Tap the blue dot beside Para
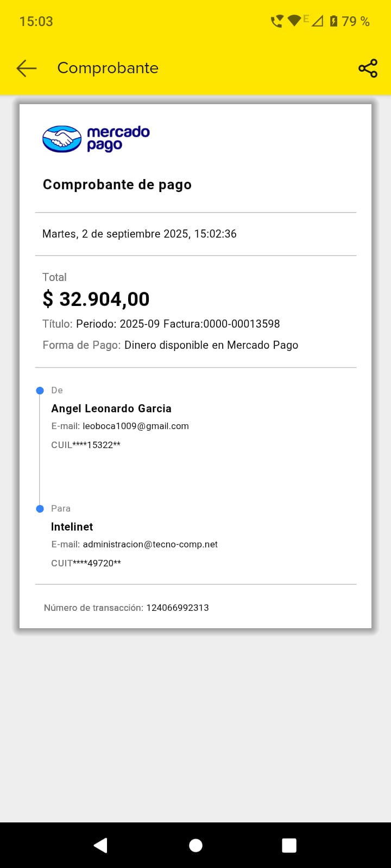Viewport: 391px width, 868px height. [40, 509]
